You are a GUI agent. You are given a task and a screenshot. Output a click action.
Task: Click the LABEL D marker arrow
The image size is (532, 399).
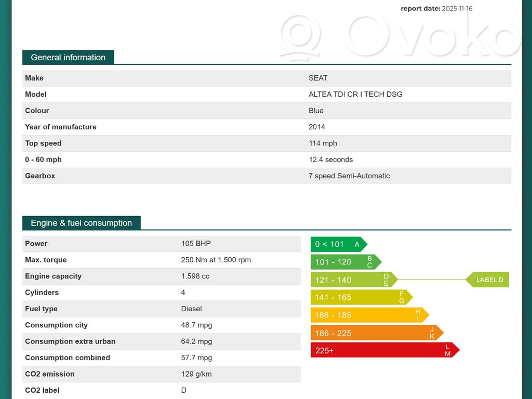487,280
